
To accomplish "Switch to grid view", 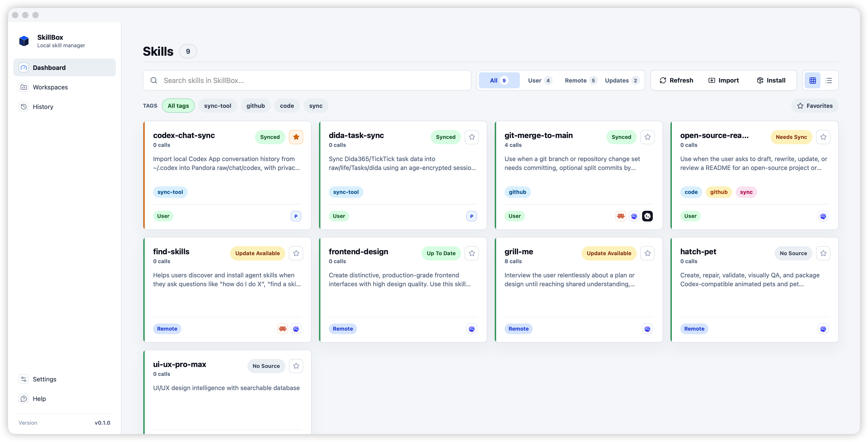I will (x=812, y=81).
